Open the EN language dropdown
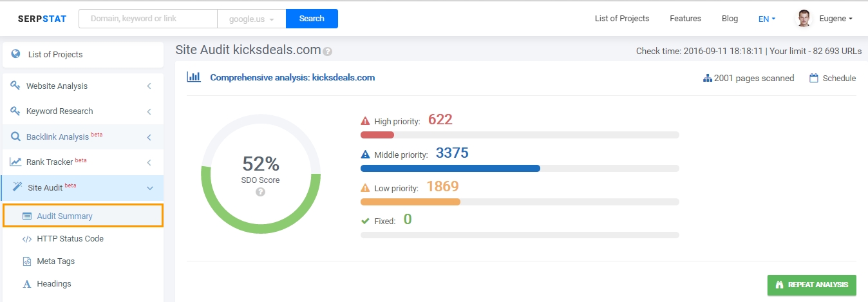 point(767,19)
